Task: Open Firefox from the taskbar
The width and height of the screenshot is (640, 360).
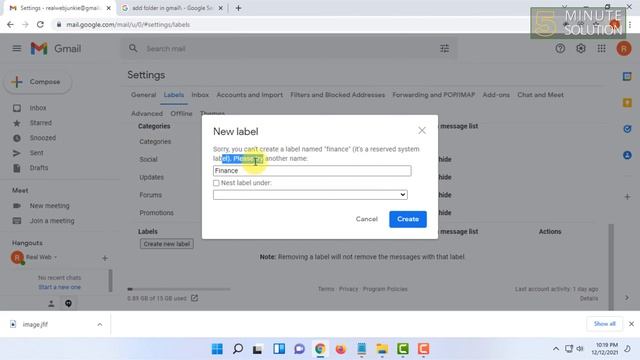Action: tap(340, 349)
